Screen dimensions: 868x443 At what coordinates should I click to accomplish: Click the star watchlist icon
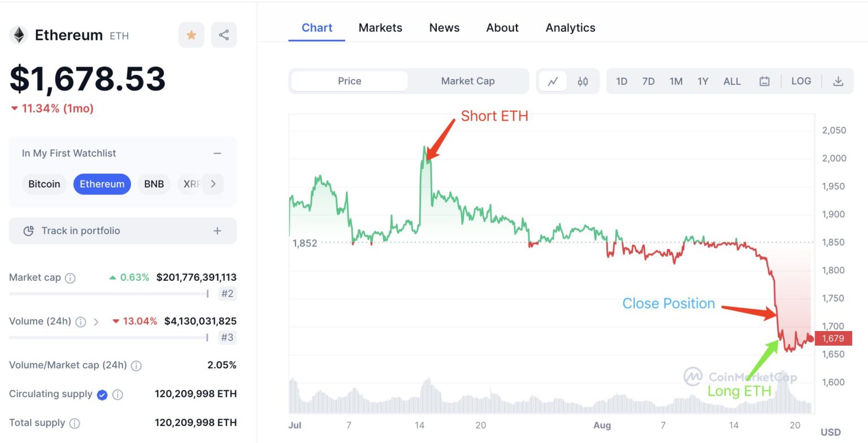191,35
